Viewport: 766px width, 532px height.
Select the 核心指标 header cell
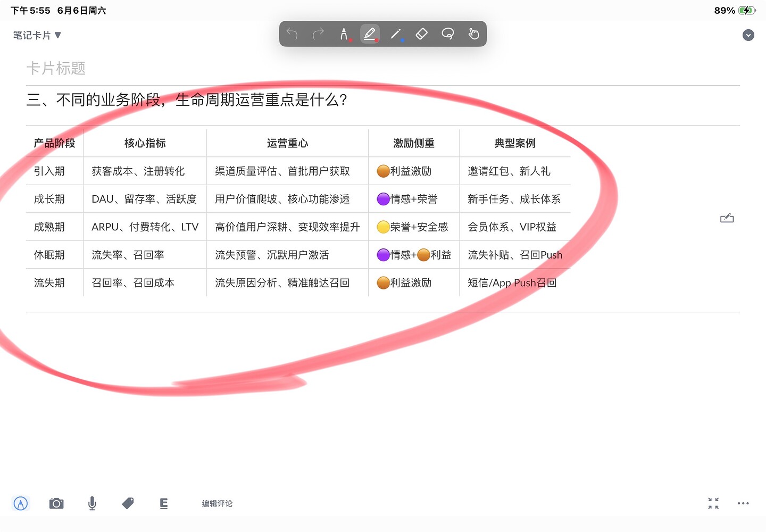coord(145,143)
